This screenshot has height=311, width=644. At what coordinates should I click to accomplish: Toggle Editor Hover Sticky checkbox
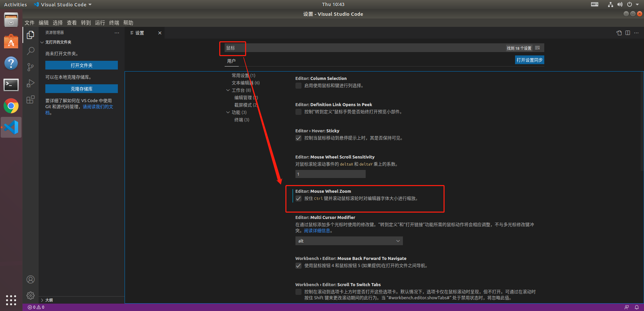(298, 138)
